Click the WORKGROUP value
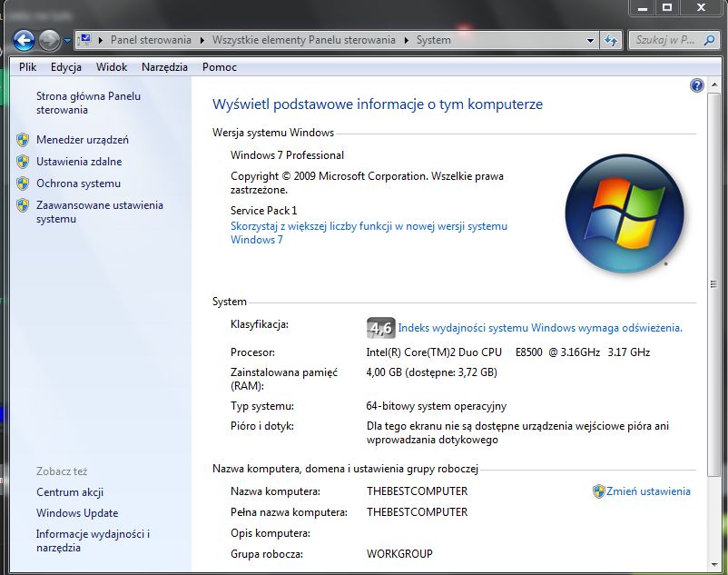Viewport: 728px width, 575px height. pos(399,554)
